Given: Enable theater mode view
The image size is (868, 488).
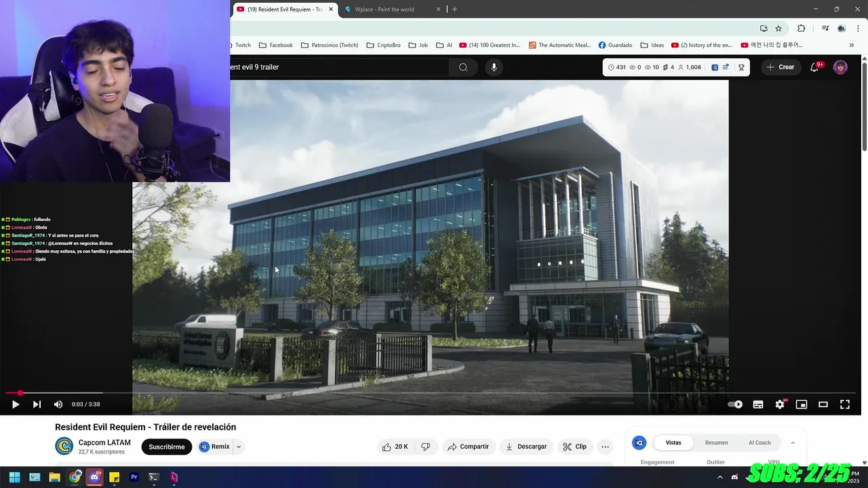Looking at the screenshot, I should click(x=823, y=405).
